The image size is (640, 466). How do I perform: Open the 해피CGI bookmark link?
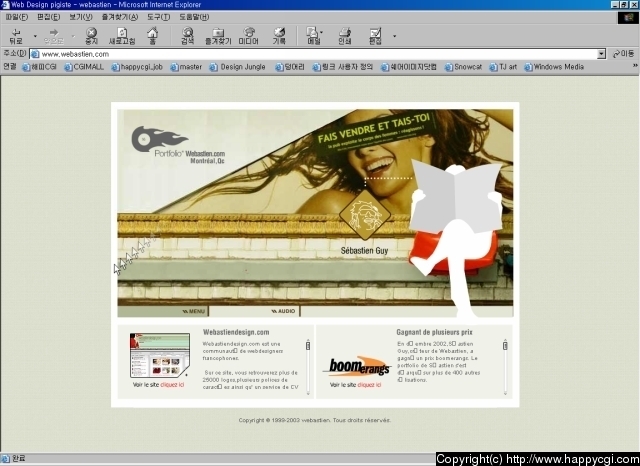click(40, 67)
